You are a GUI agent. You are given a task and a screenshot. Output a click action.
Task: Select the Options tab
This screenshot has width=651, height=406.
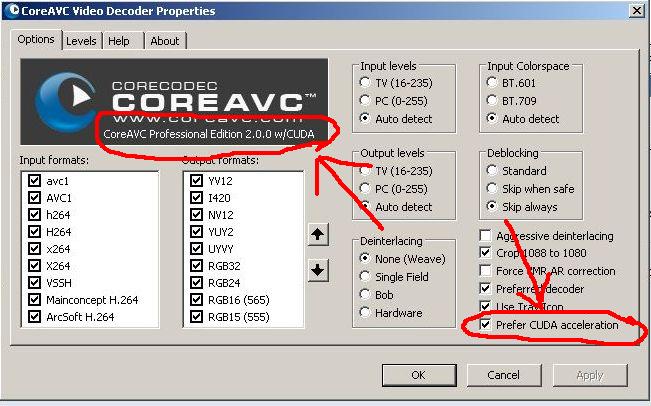point(36,39)
